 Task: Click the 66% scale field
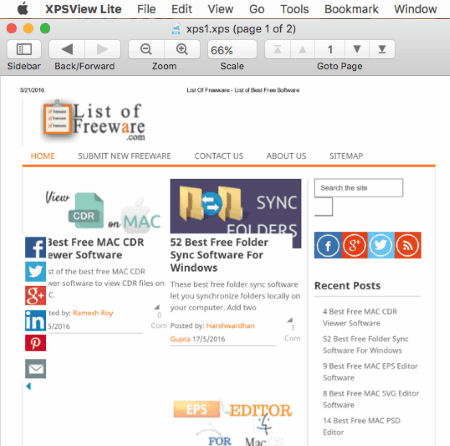pyautogui.click(x=232, y=50)
